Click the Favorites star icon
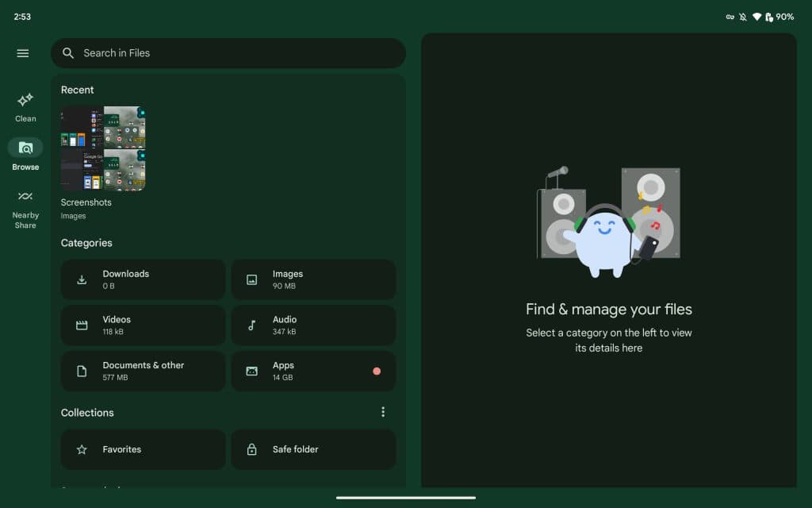This screenshot has height=508, width=812. 81,449
